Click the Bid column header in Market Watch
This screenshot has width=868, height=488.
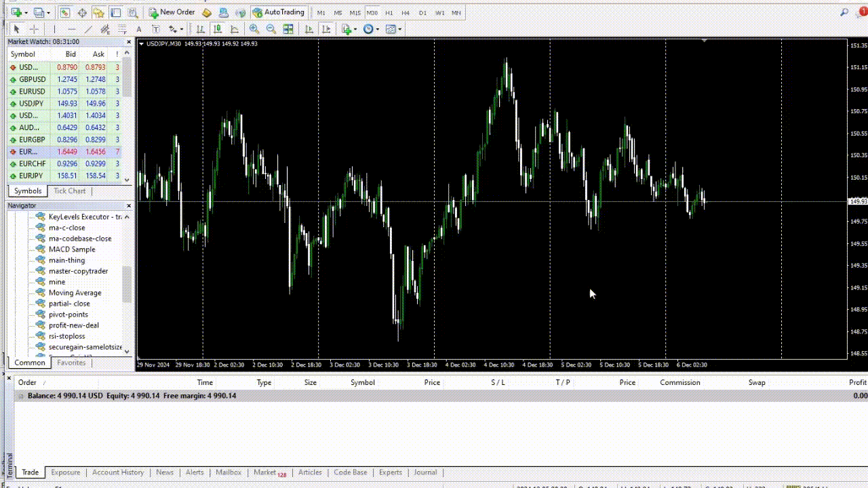(71, 54)
